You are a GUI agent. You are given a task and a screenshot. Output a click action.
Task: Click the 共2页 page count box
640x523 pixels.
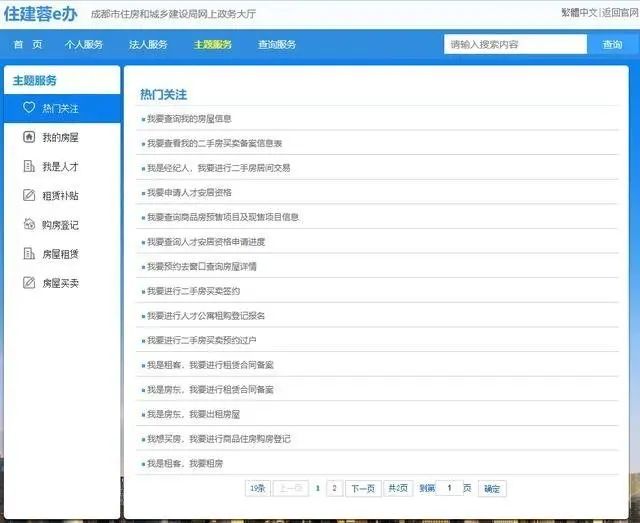(398, 488)
